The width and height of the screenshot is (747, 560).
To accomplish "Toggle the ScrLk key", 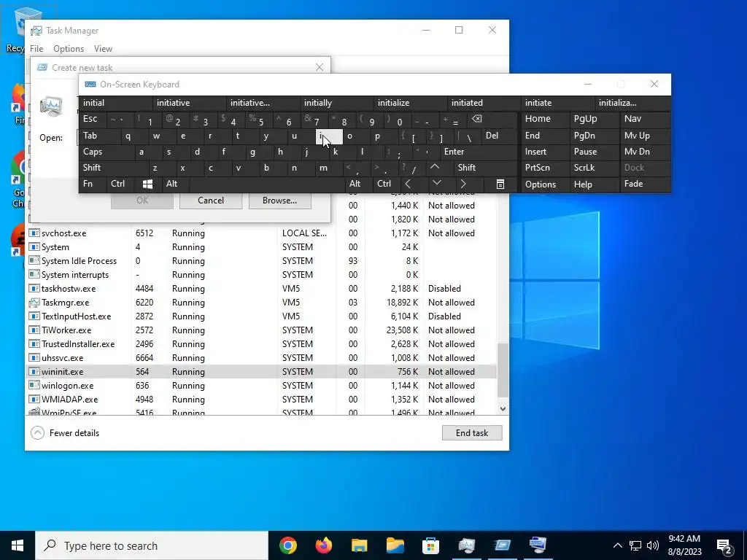I will 594,168.
